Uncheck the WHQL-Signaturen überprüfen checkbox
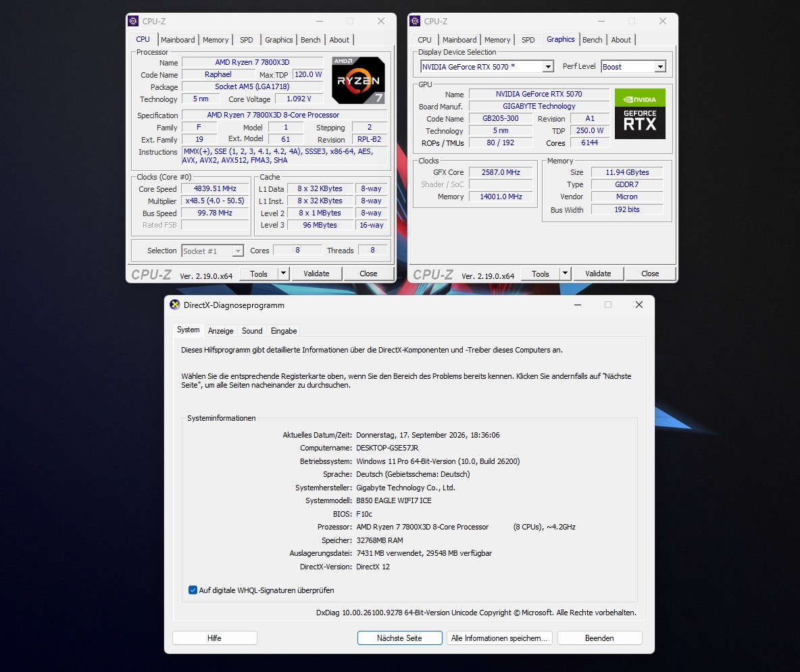The image size is (800, 672). point(193,590)
